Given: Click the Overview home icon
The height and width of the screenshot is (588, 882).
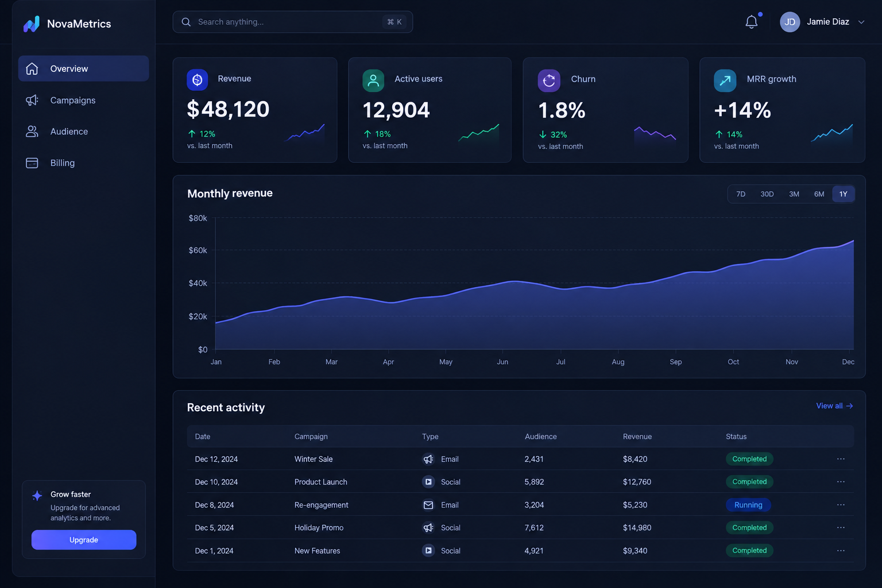Looking at the screenshot, I should [x=32, y=68].
